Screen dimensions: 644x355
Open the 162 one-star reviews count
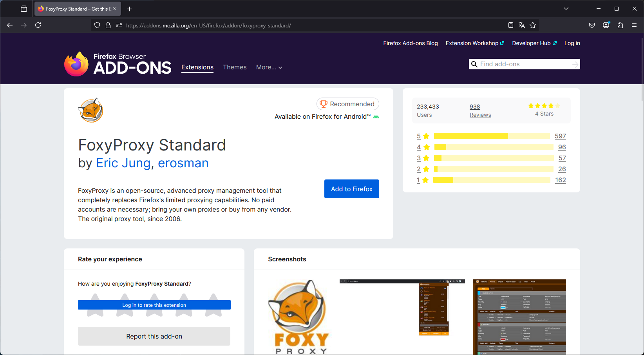click(561, 180)
